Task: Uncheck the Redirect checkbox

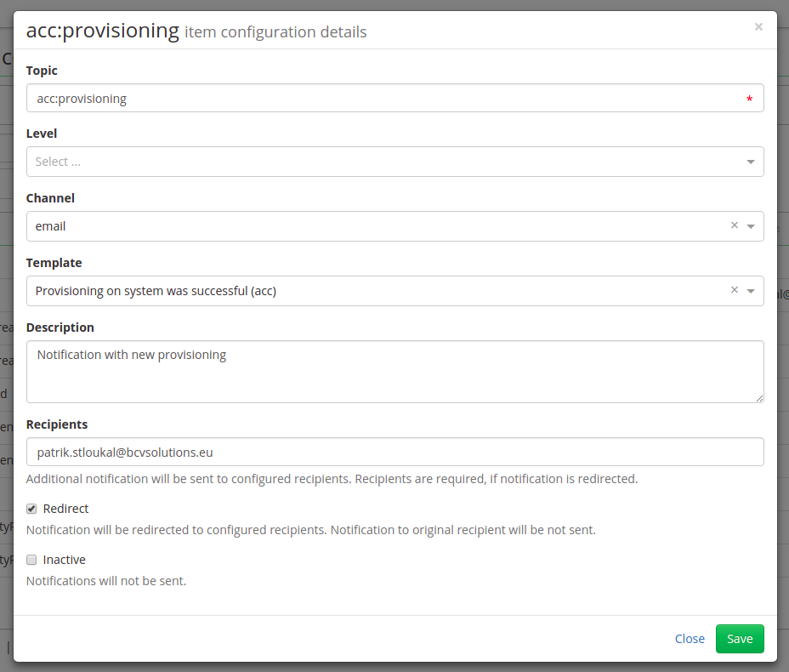Action: point(31,509)
